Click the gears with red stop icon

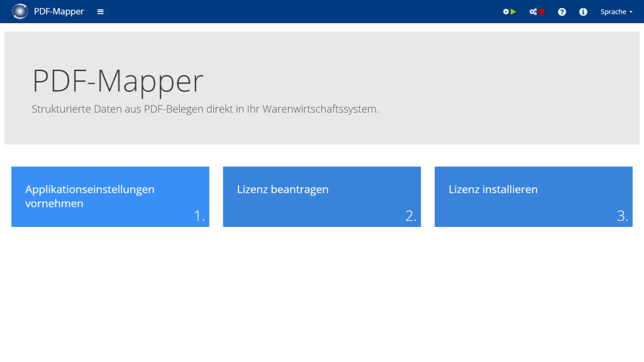pyautogui.click(x=537, y=12)
